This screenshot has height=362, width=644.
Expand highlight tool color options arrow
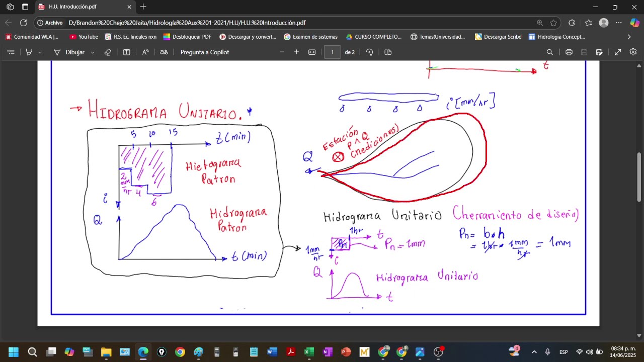pos(40,52)
